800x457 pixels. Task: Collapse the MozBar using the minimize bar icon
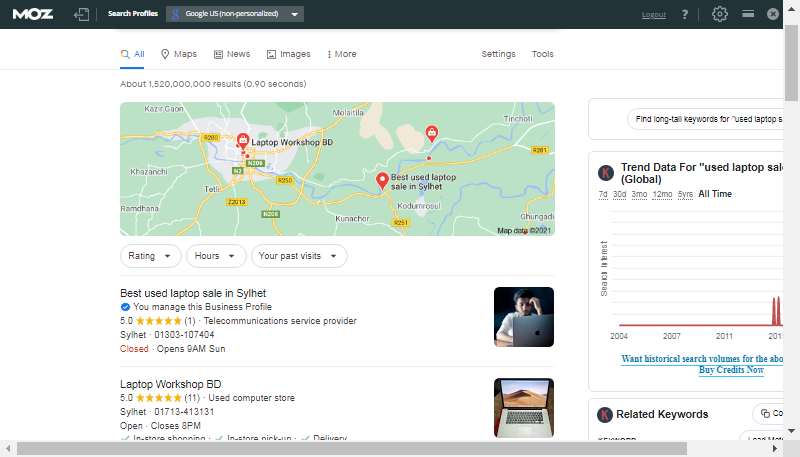[748, 14]
